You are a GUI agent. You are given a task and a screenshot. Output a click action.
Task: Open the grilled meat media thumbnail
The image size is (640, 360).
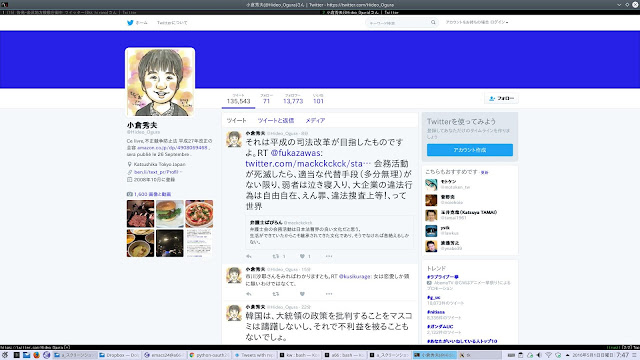coord(140,213)
